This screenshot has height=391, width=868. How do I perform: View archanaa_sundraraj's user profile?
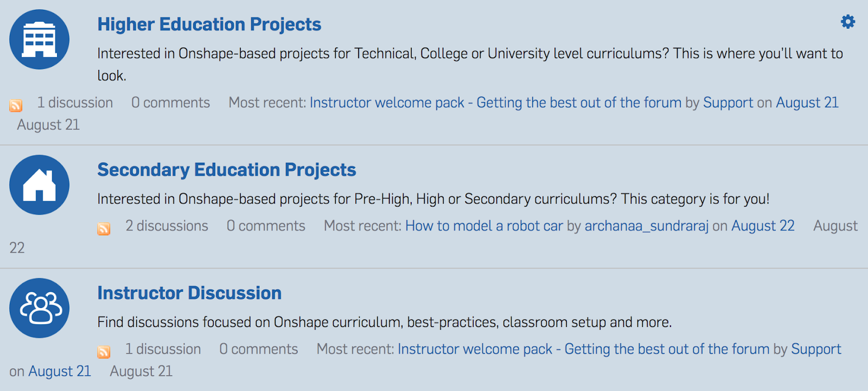(646, 226)
